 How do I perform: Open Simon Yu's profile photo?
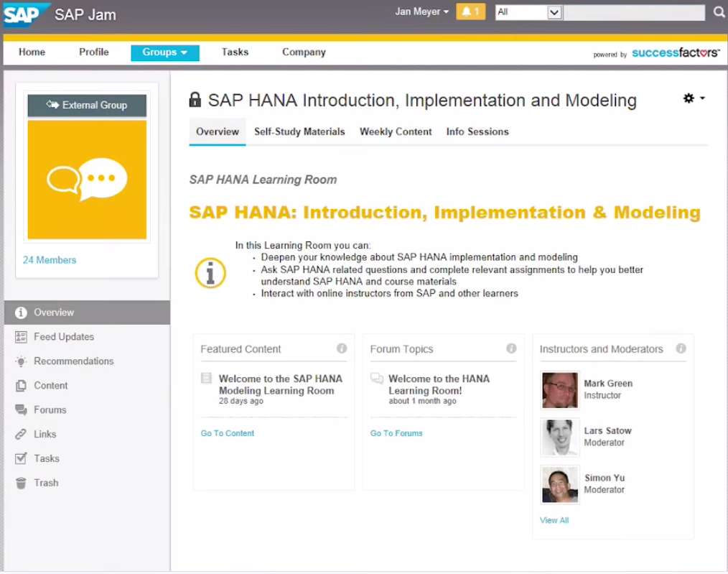[x=560, y=484]
